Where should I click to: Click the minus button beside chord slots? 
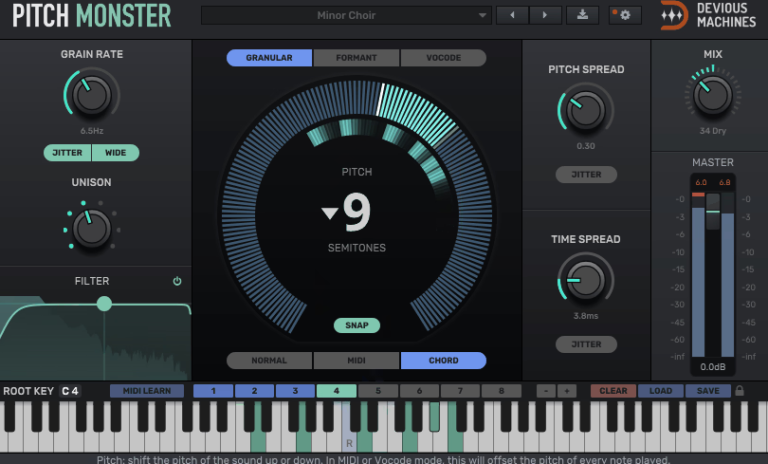pyautogui.click(x=546, y=391)
